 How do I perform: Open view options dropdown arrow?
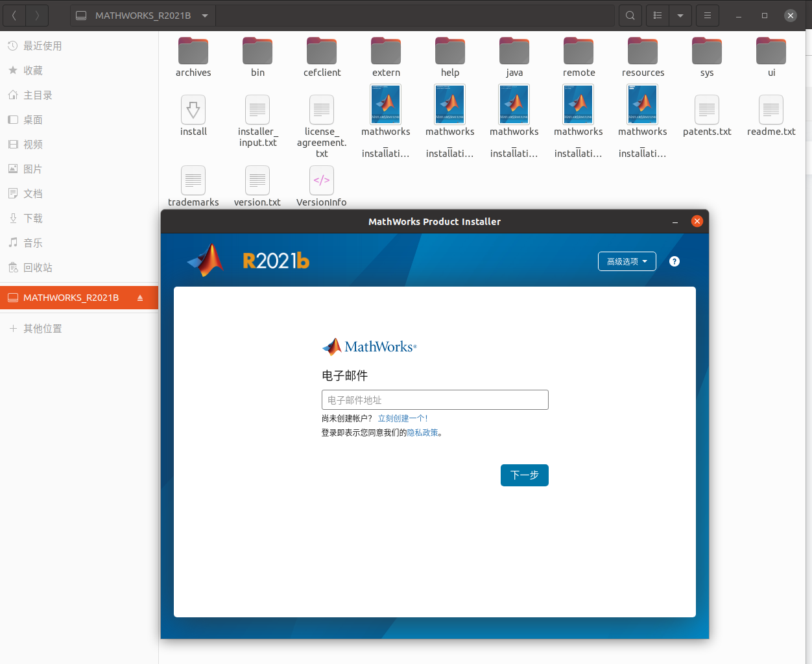click(x=680, y=16)
